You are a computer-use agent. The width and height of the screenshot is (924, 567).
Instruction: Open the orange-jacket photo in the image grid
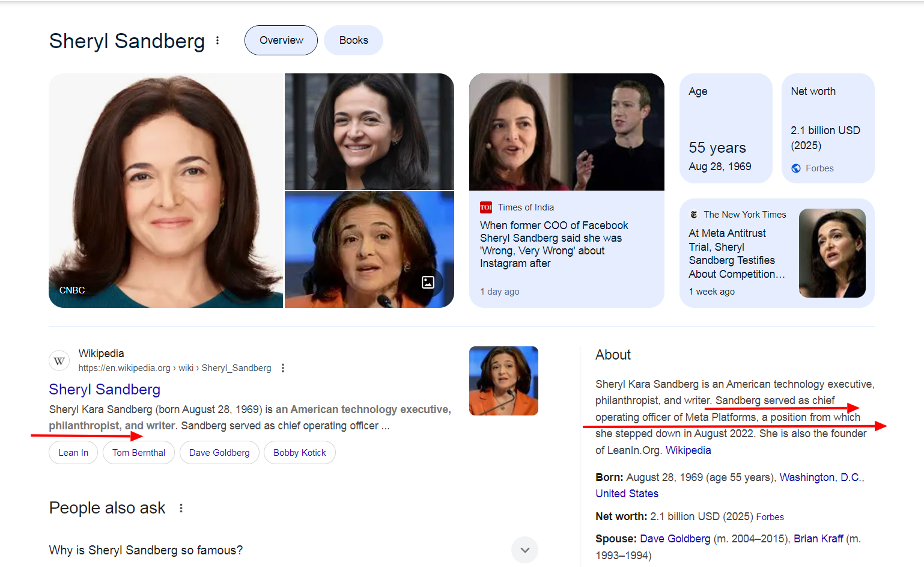pos(369,250)
